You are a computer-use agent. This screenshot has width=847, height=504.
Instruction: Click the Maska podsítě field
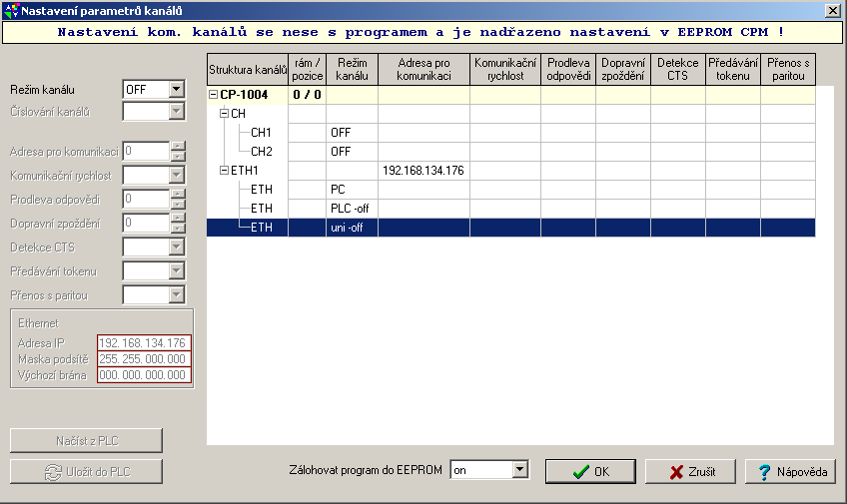(x=144, y=359)
